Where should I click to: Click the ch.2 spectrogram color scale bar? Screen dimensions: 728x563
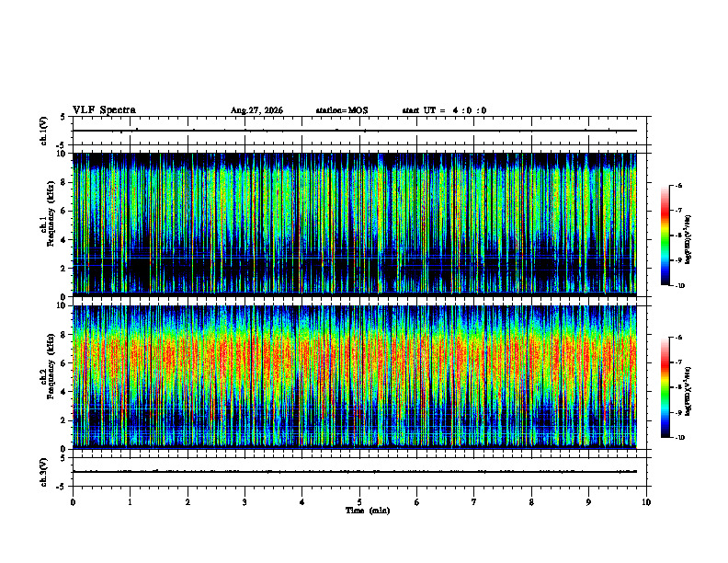click(x=665, y=387)
